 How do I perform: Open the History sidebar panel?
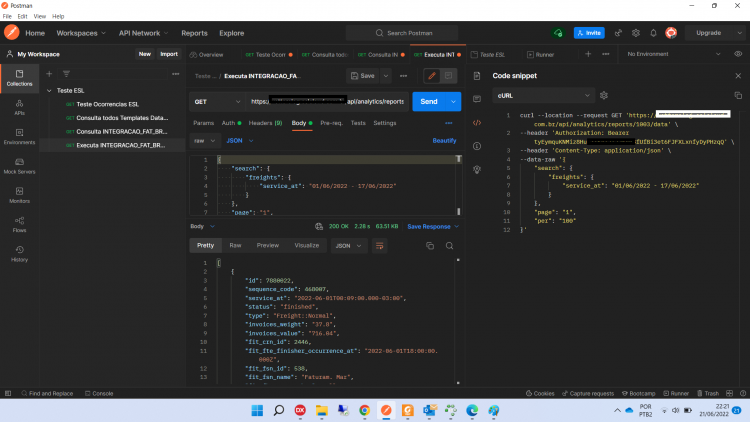pyautogui.click(x=19, y=254)
